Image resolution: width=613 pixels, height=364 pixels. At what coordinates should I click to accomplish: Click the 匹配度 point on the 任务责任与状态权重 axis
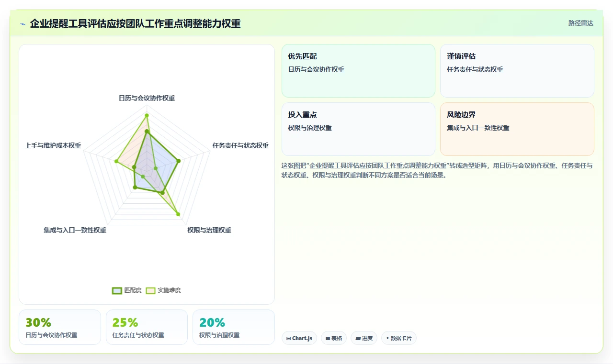click(x=178, y=161)
